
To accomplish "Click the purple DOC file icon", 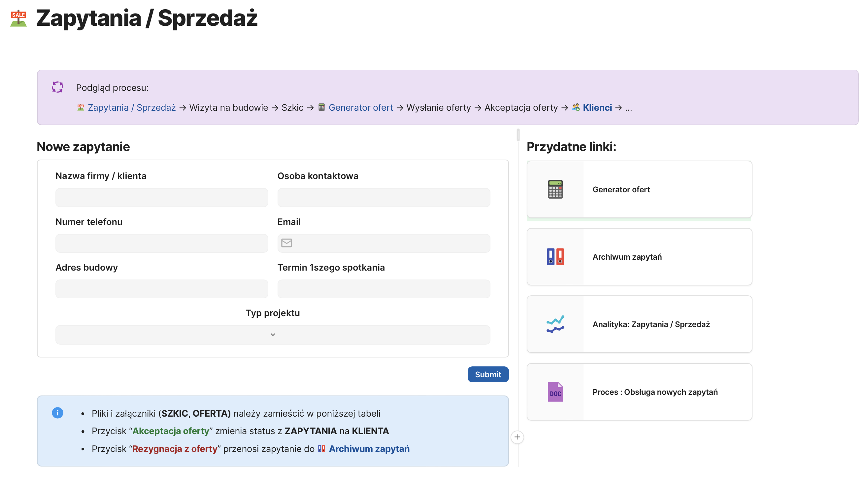I will click(x=555, y=392).
